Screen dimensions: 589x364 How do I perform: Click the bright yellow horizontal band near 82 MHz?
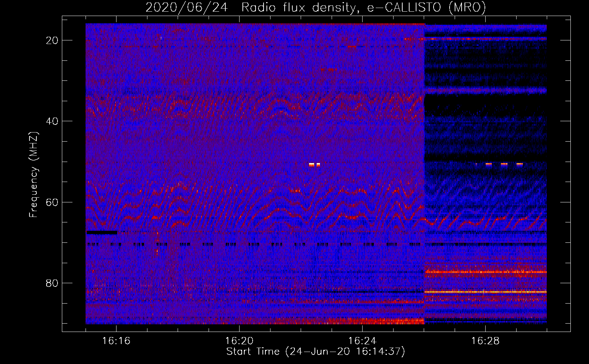486,292
